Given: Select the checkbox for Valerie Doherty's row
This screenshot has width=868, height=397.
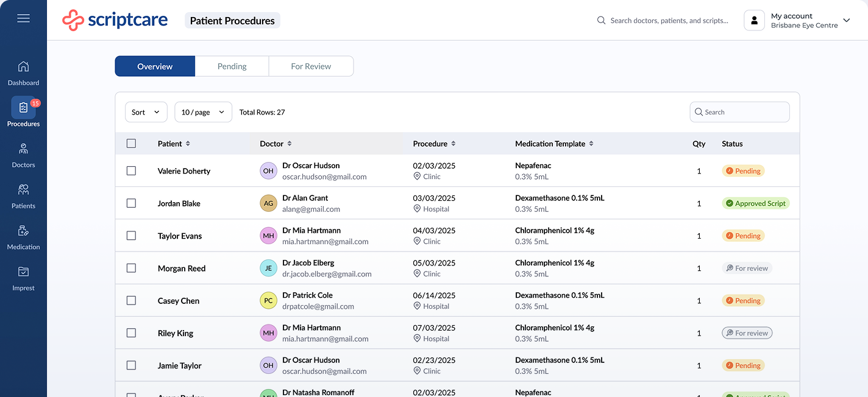Looking at the screenshot, I should point(131,170).
